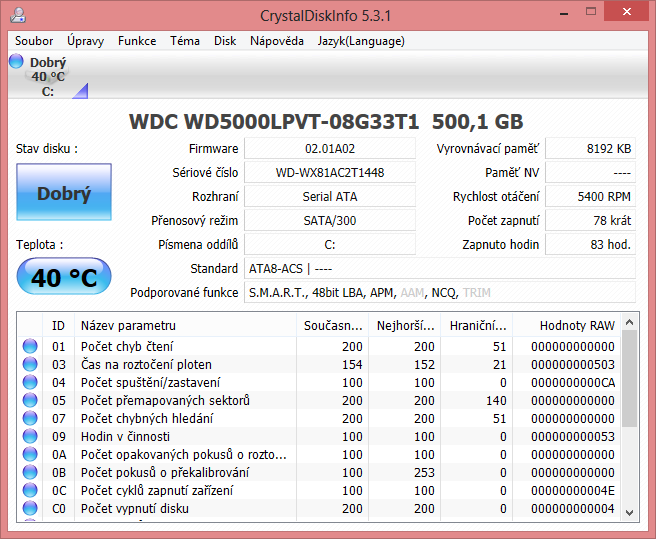Image resolution: width=656 pixels, height=539 pixels.
Task: Click status icon for Počet chyb čtení row
Action: (x=30, y=347)
